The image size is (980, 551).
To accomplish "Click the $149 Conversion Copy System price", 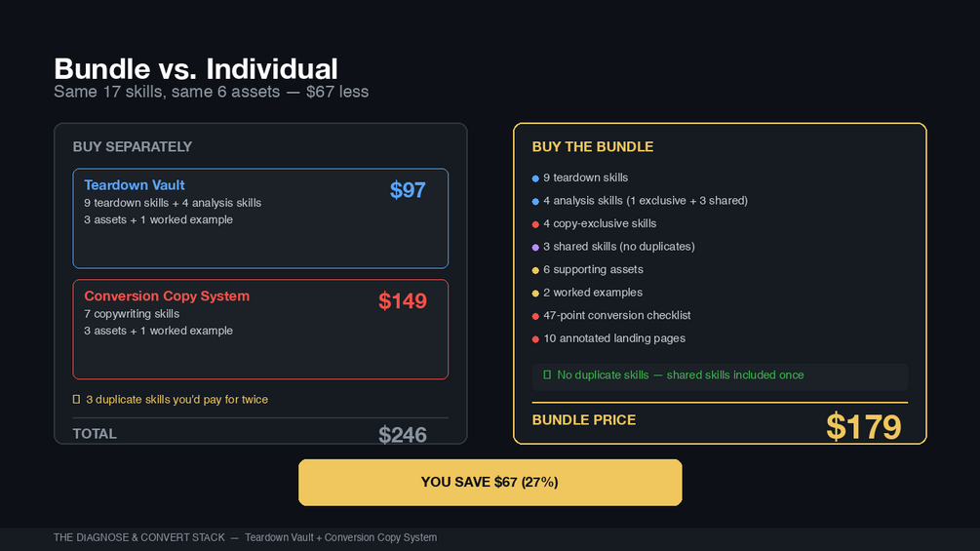I will 403,301.
